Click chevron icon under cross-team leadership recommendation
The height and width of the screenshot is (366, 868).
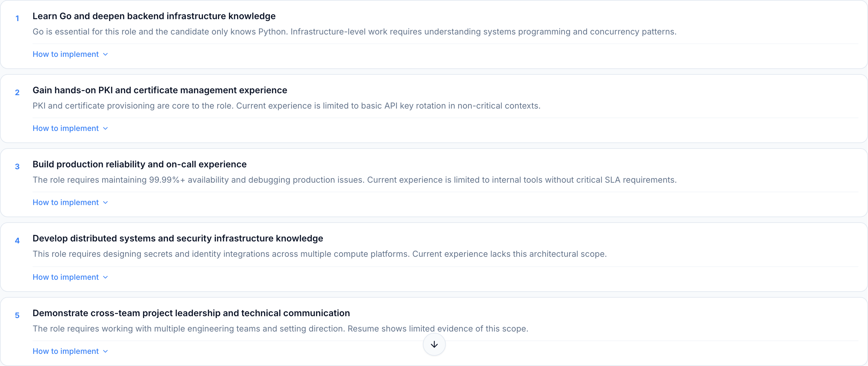(105, 351)
